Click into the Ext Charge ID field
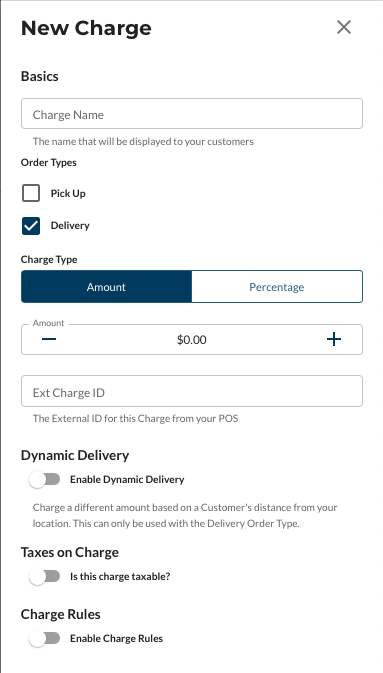Screen dimensions: 383x673 point(192,391)
